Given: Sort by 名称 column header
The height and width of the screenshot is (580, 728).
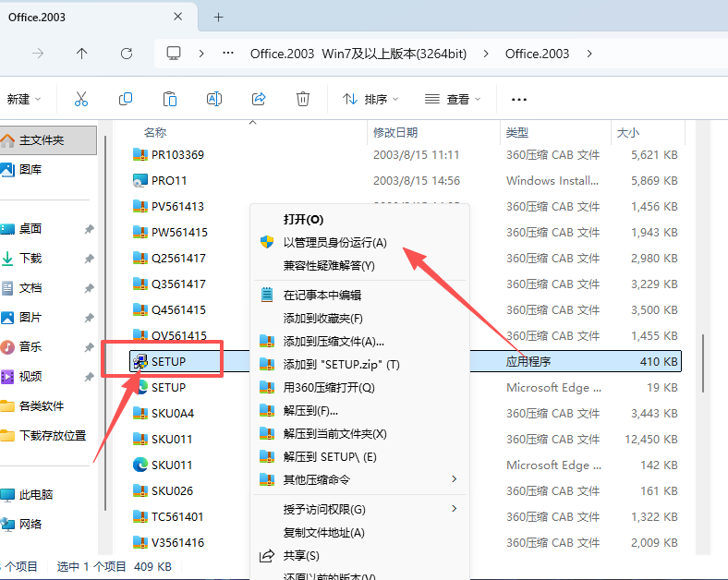Looking at the screenshot, I should pos(155,133).
